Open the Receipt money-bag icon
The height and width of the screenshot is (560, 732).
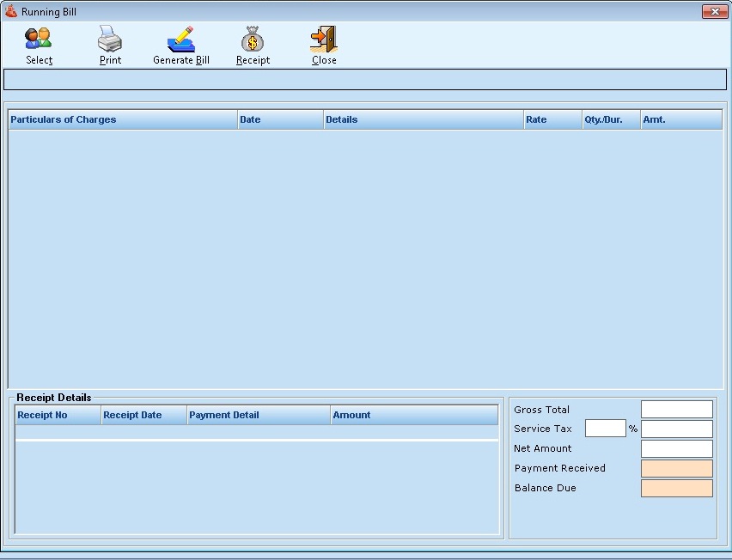coord(252,39)
